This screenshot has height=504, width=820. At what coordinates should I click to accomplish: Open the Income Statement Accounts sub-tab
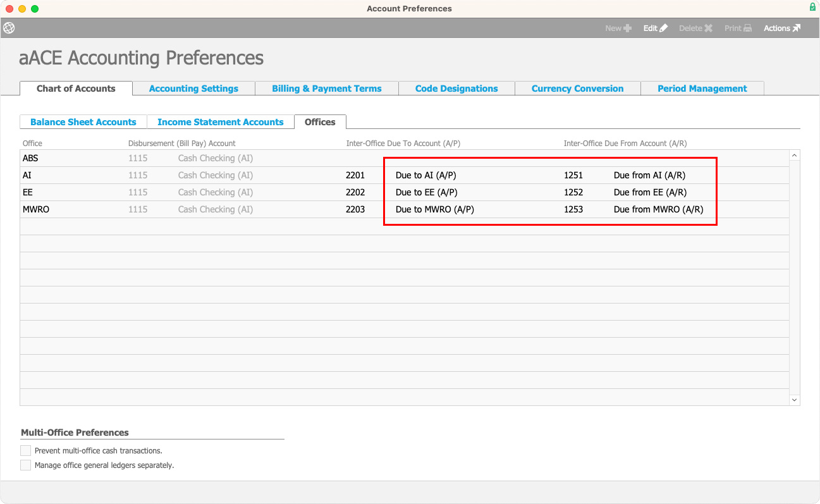(221, 122)
